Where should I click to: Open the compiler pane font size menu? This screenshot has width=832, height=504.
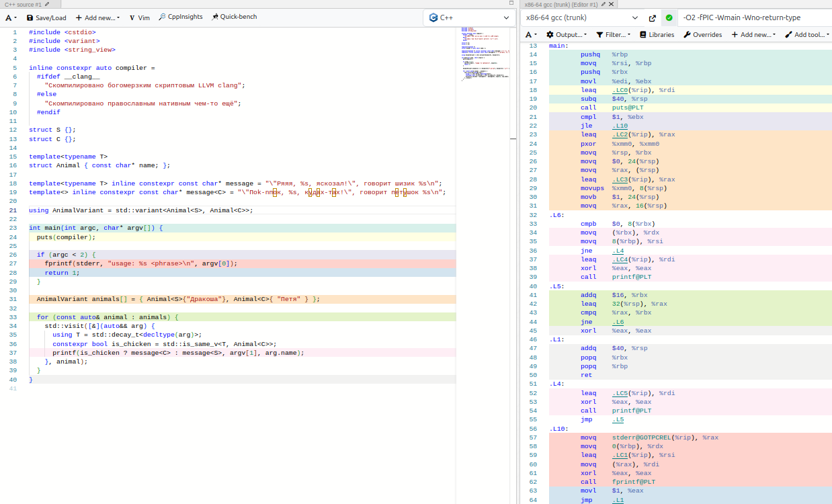(x=531, y=35)
